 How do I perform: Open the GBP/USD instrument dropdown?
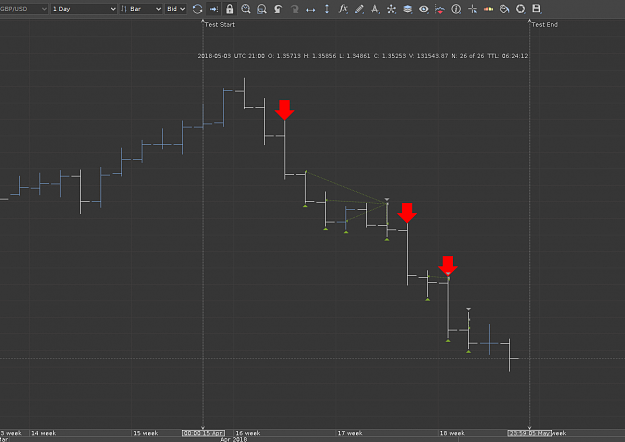(x=24, y=9)
